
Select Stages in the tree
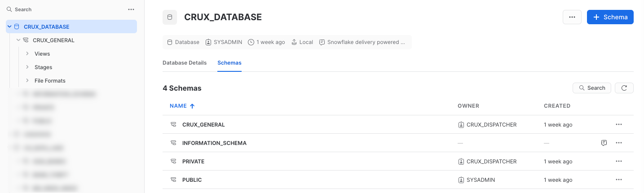click(44, 67)
